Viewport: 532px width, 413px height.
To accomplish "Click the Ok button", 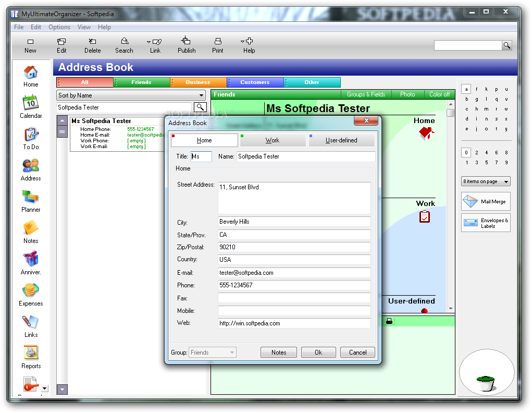I will click(318, 353).
